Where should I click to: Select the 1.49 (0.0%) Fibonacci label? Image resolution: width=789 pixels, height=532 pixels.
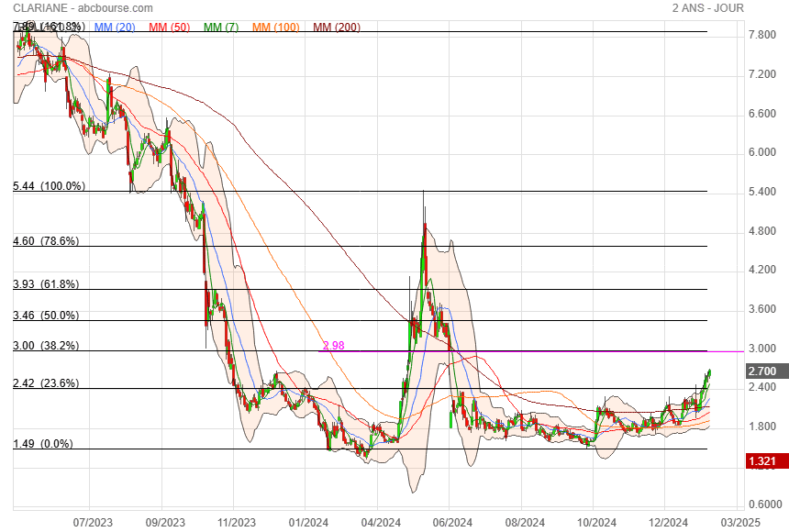coord(43,443)
